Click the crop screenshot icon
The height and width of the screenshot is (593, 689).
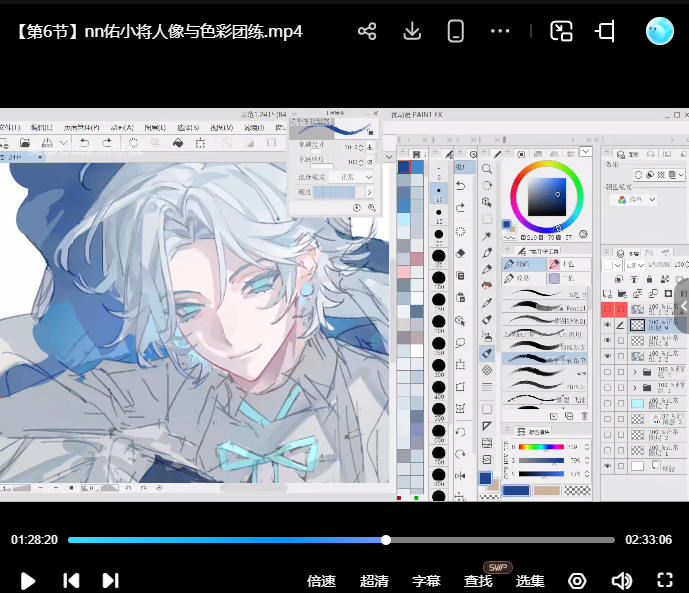[605, 31]
